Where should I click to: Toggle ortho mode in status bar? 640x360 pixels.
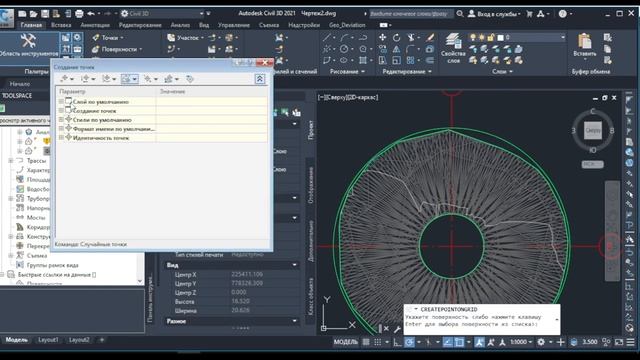click(397, 342)
